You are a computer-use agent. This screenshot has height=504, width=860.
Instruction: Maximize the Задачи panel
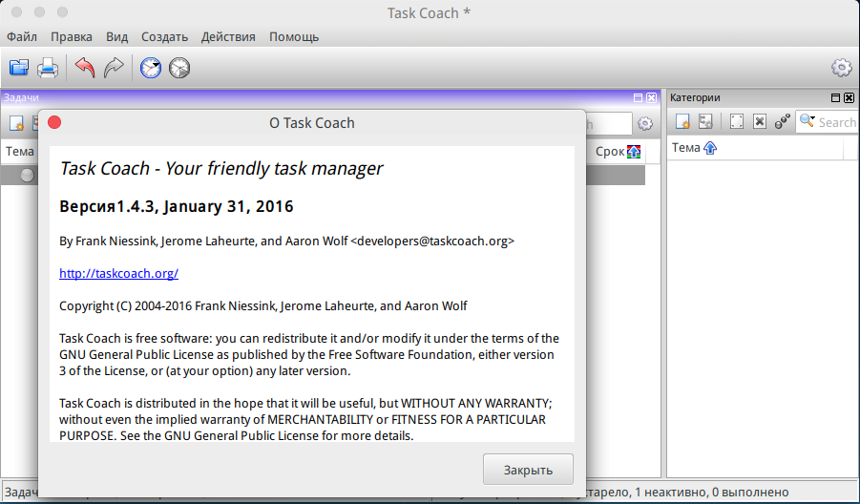pyautogui.click(x=638, y=97)
